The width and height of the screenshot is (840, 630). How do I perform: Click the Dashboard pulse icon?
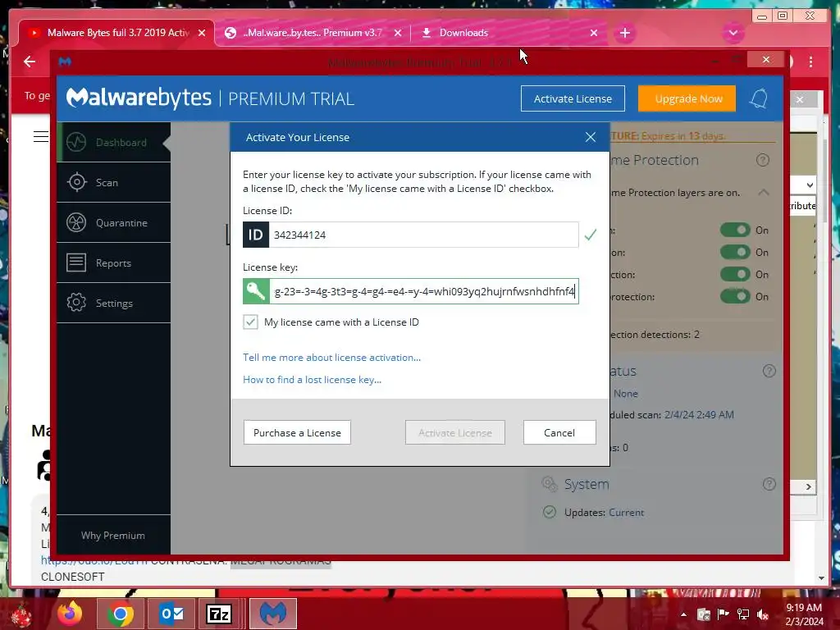pos(76,142)
